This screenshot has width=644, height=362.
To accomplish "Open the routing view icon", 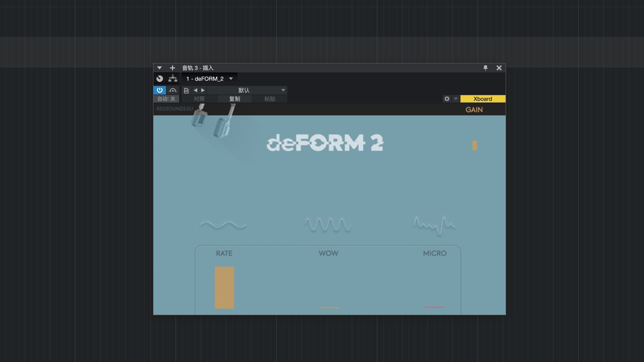I will pyautogui.click(x=173, y=79).
